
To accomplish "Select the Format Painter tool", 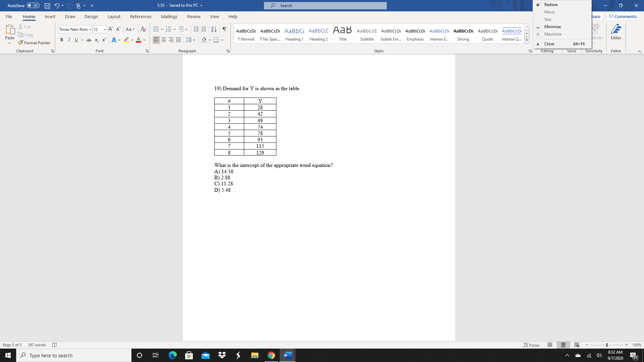I will click(35, 43).
